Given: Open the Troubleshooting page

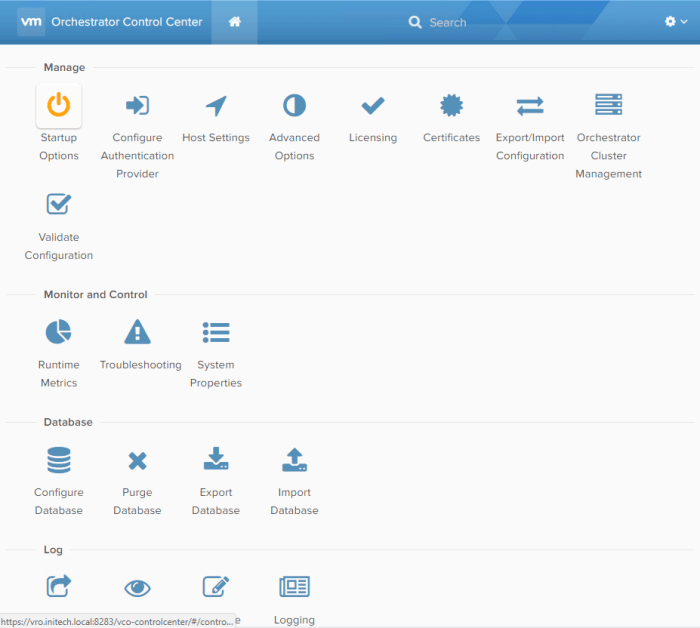Looking at the screenshot, I should [x=138, y=332].
